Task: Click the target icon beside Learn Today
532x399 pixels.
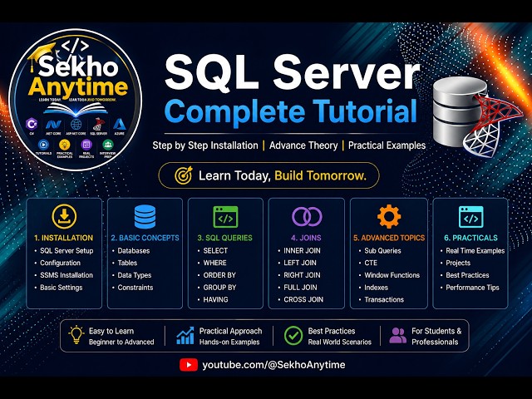Action: tap(184, 175)
